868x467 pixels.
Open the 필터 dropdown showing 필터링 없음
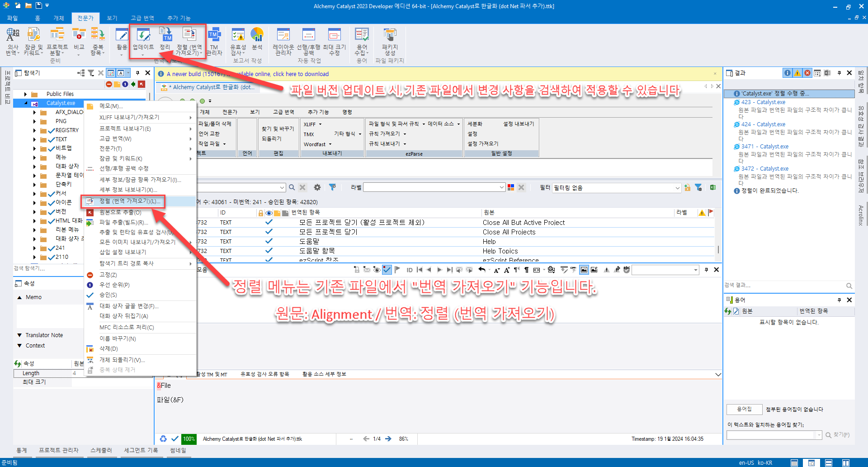(616, 188)
